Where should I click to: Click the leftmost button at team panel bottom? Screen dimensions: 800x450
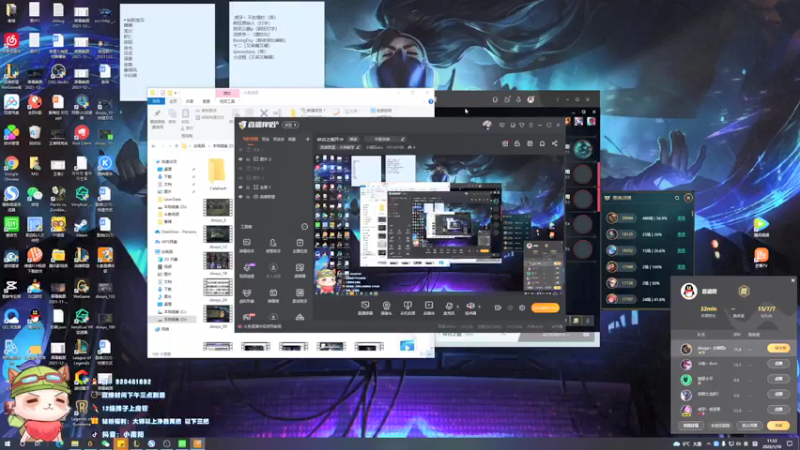691,425
